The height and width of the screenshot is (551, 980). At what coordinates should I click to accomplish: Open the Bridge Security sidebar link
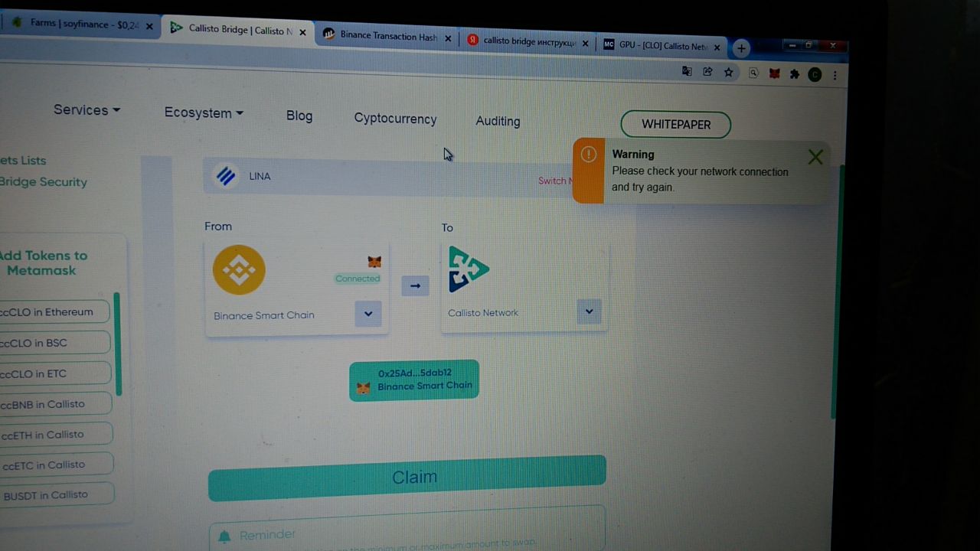coord(44,182)
